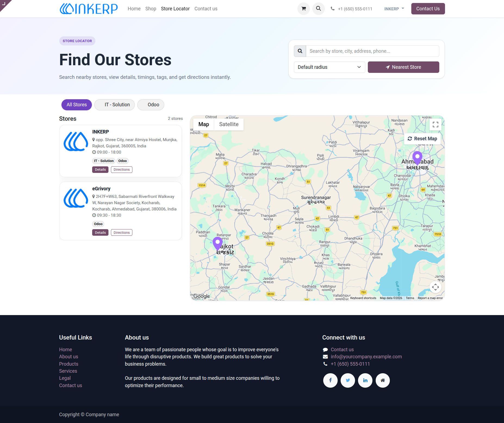Image resolution: width=504 pixels, height=423 pixels.
Task: Click Reset Map button
Action: point(422,139)
